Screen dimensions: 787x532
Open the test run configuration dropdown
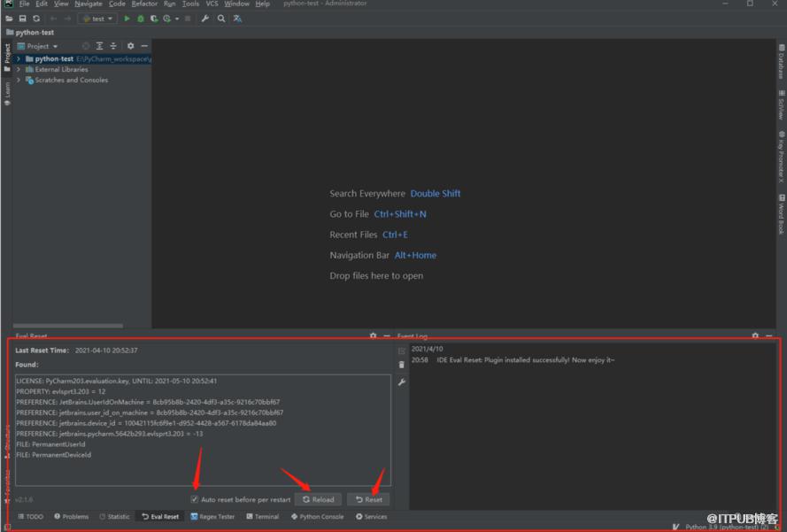click(98, 19)
